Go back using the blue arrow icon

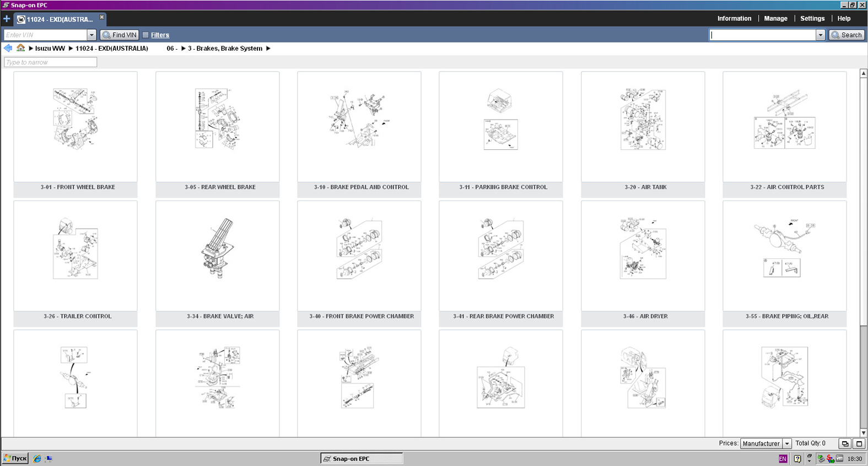coord(8,48)
